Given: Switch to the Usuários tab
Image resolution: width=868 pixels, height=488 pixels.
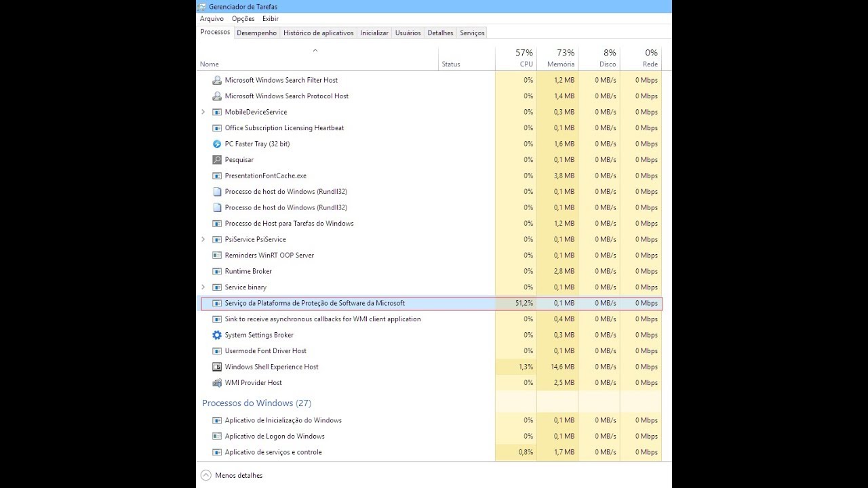Looking at the screenshot, I should 408,33.
